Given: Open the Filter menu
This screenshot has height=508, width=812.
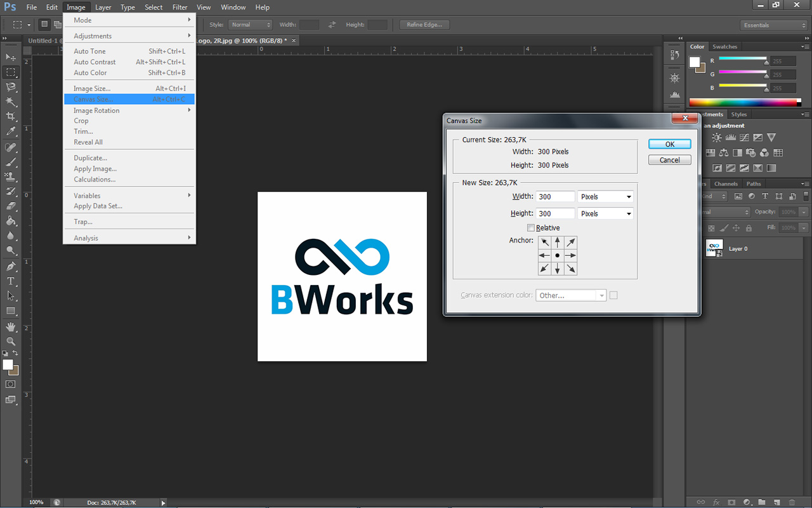Looking at the screenshot, I should click(x=180, y=7).
